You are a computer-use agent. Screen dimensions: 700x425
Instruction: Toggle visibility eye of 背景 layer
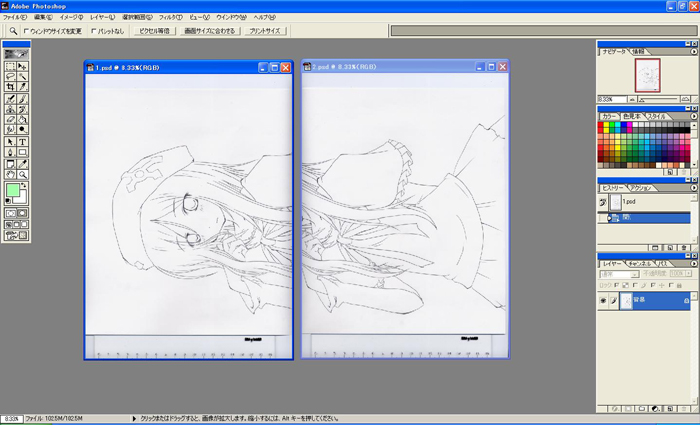(x=603, y=301)
